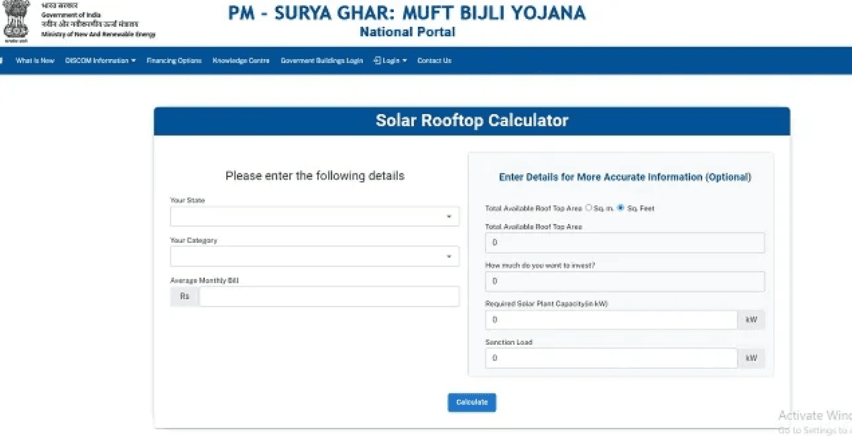Viewport: 852px width, 441px height.
Task: Click the Total Available Roof Top Area field
Action: (625, 243)
